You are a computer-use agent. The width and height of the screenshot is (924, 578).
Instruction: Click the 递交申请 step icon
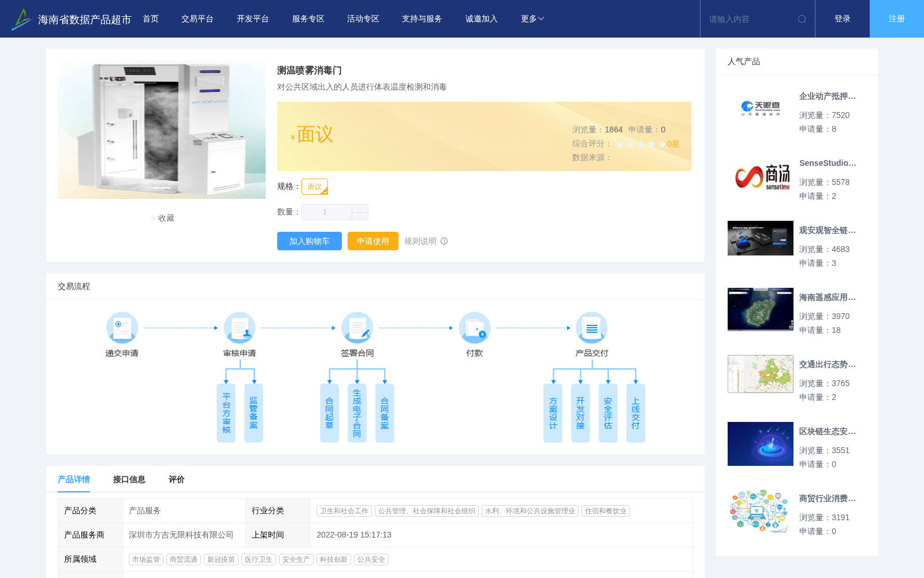coord(122,328)
